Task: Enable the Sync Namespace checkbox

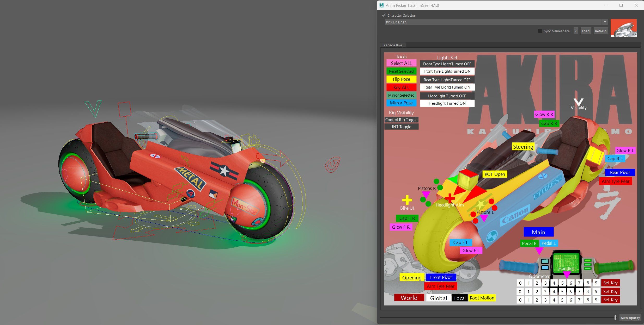Action: pos(540,31)
